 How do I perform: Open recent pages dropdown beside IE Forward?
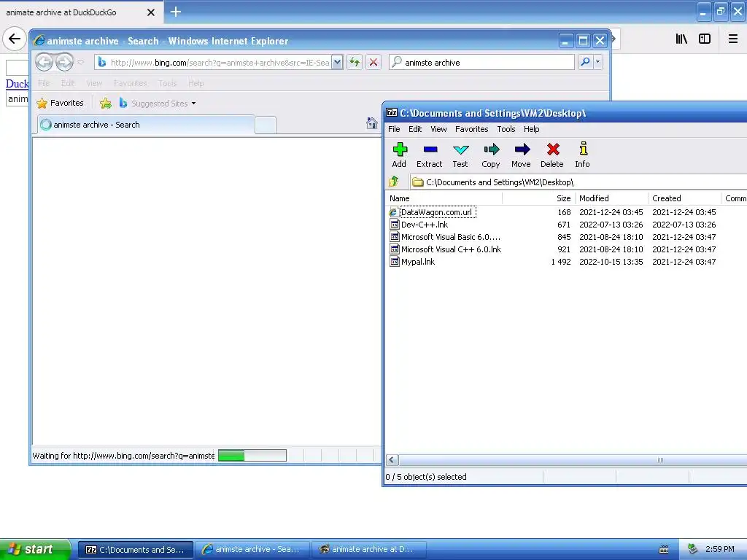click(80, 62)
